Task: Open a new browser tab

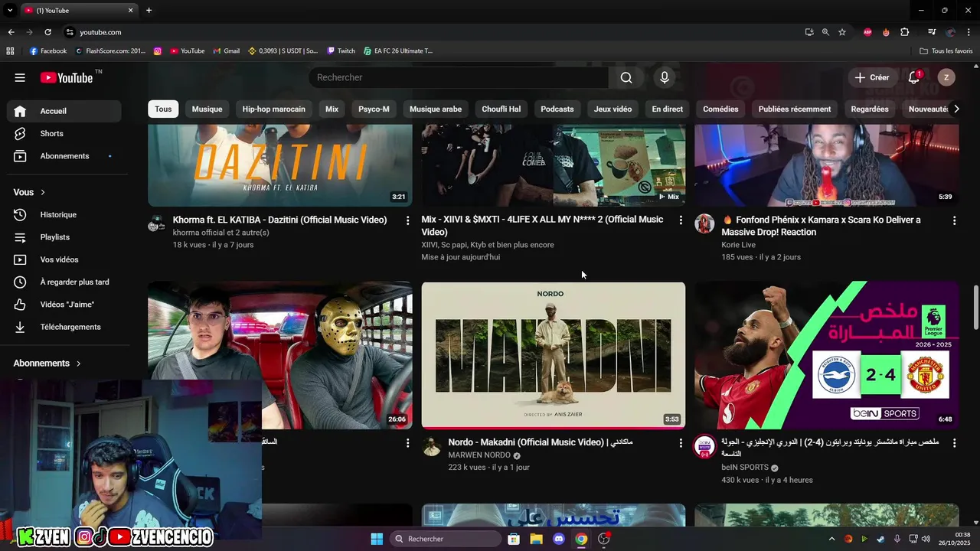Action: (x=149, y=11)
